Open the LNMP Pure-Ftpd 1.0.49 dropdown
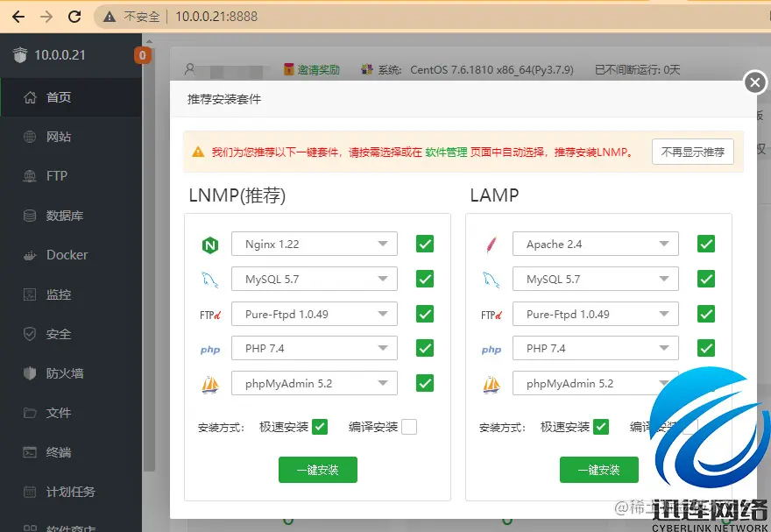 pyautogui.click(x=315, y=314)
